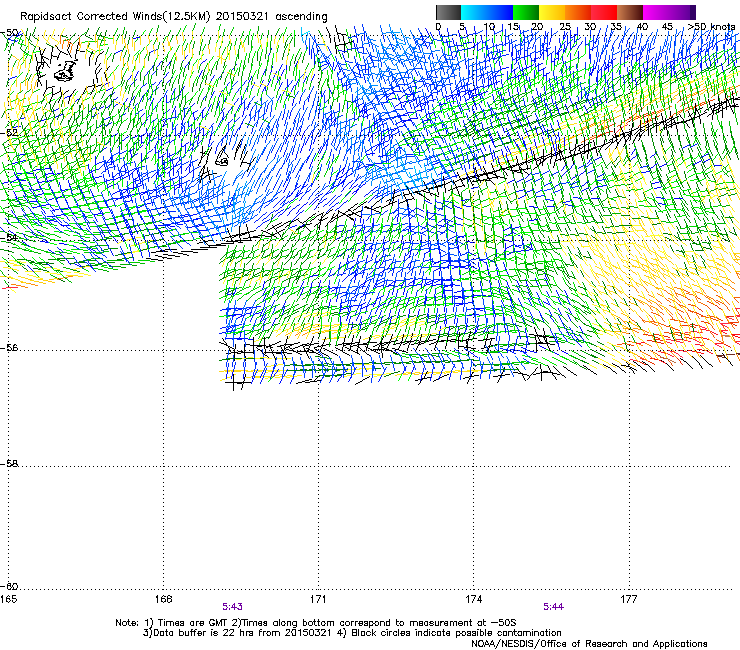Click the yellow 20-25 knots legend segment
This screenshot has height=650, width=740.
552,12
